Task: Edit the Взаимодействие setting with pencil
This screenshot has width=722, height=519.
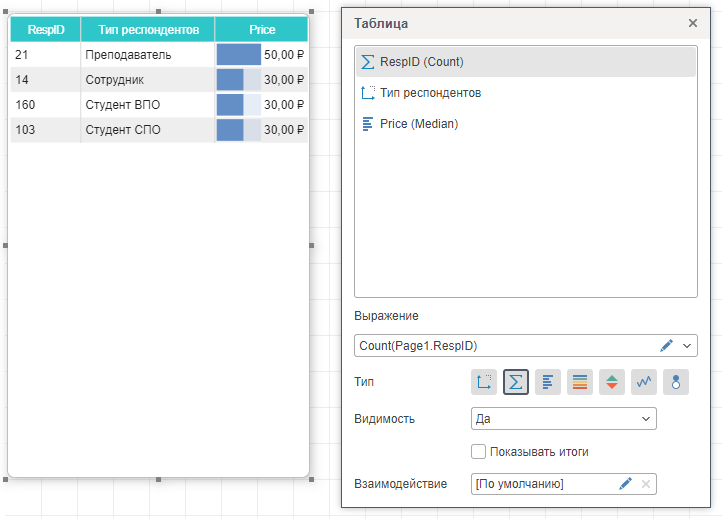Action: pos(625,484)
